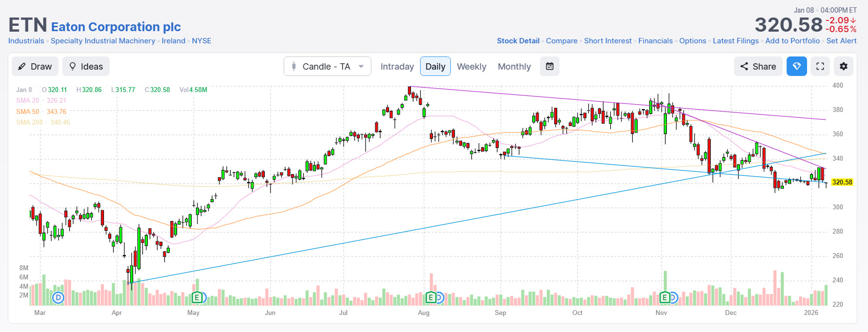Switch chart timeframe to Weekly
Screen dimensions: 868x332
pos(471,67)
